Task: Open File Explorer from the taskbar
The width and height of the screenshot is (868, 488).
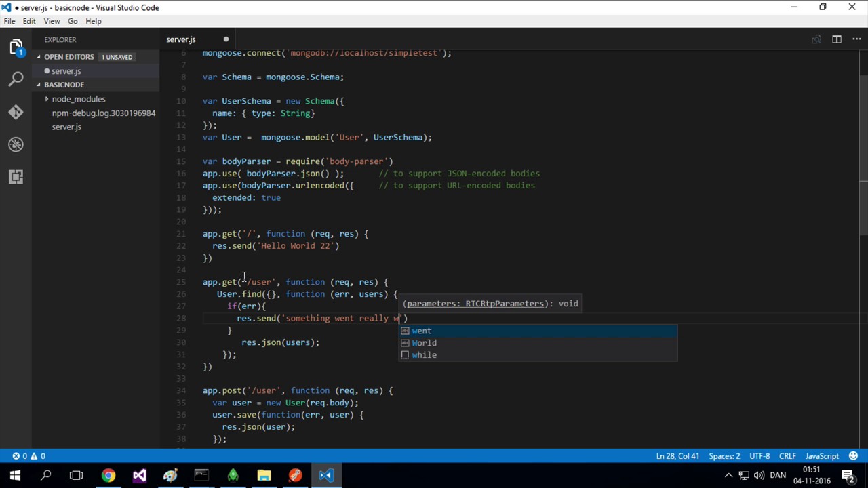Action: pyautogui.click(x=264, y=476)
